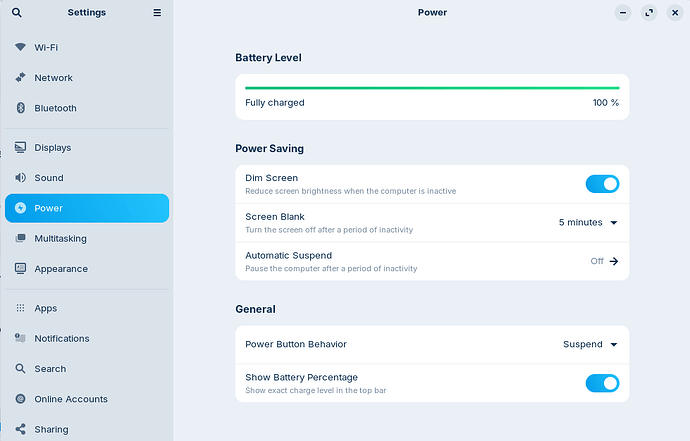Open the Online Accounts panel
Image resolution: width=690 pixels, height=441 pixels.
pyautogui.click(x=70, y=399)
